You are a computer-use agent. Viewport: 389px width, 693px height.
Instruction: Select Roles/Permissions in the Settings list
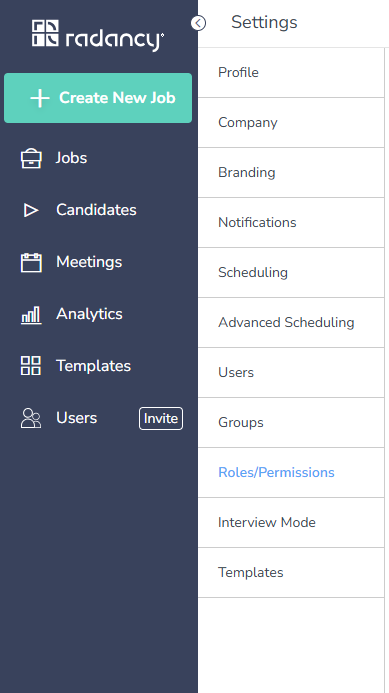click(291, 472)
